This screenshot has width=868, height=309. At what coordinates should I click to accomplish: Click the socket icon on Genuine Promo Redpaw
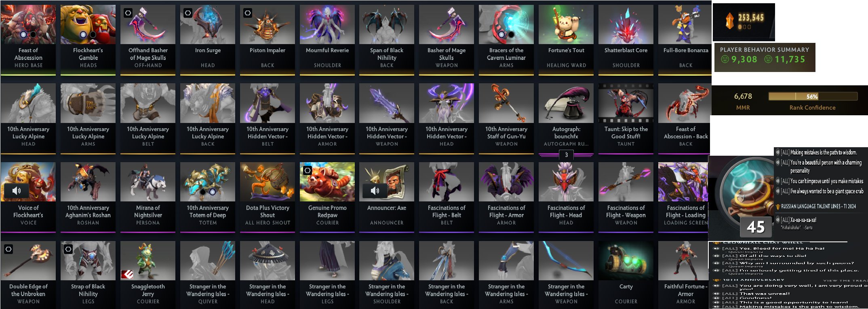[x=308, y=170]
